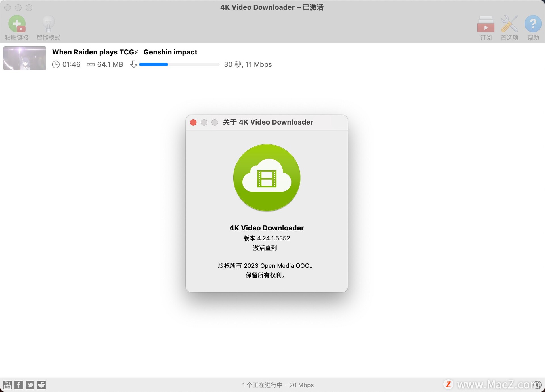545x392 pixels.
Task: Toggle Smart Mode (智能模式) lightbulb
Action: (48, 24)
